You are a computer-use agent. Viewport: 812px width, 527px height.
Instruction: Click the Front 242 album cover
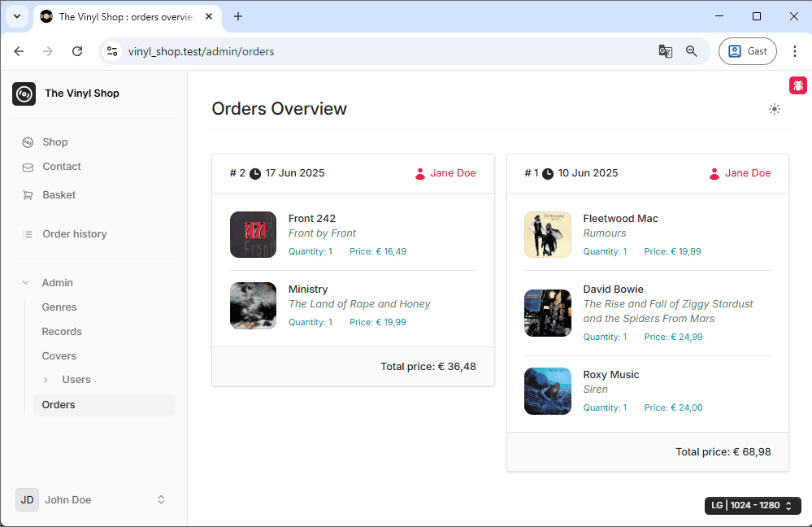(x=254, y=235)
